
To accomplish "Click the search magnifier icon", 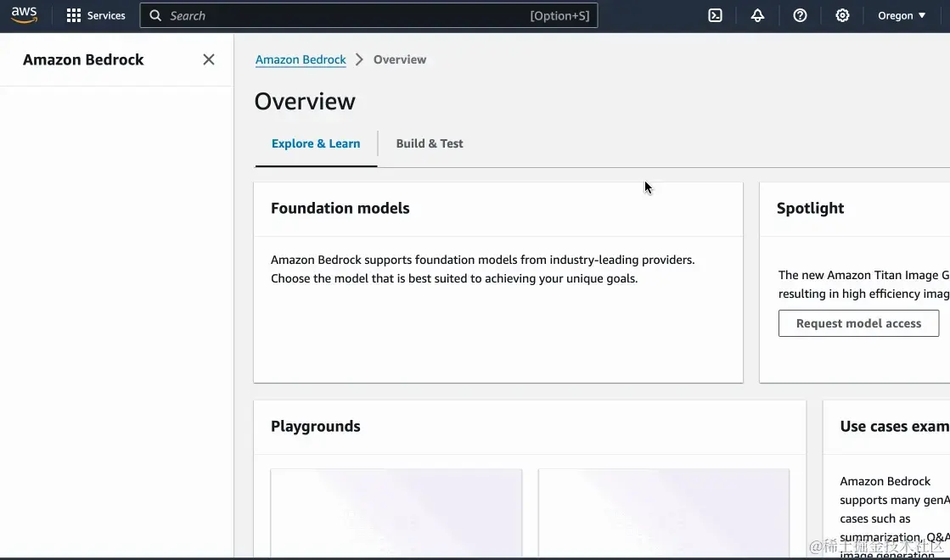I will (155, 16).
